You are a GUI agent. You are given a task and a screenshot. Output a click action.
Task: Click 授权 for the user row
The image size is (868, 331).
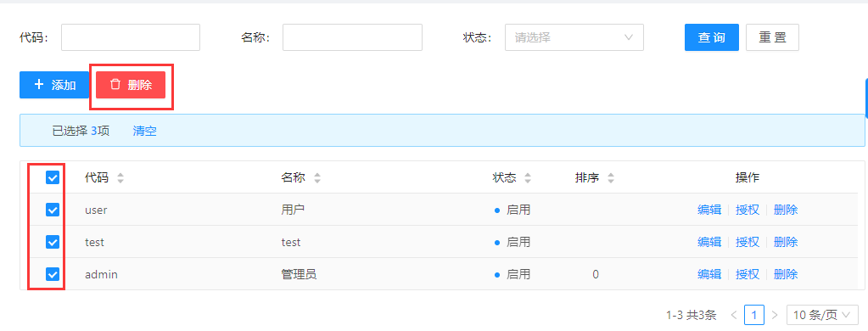coord(748,210)
